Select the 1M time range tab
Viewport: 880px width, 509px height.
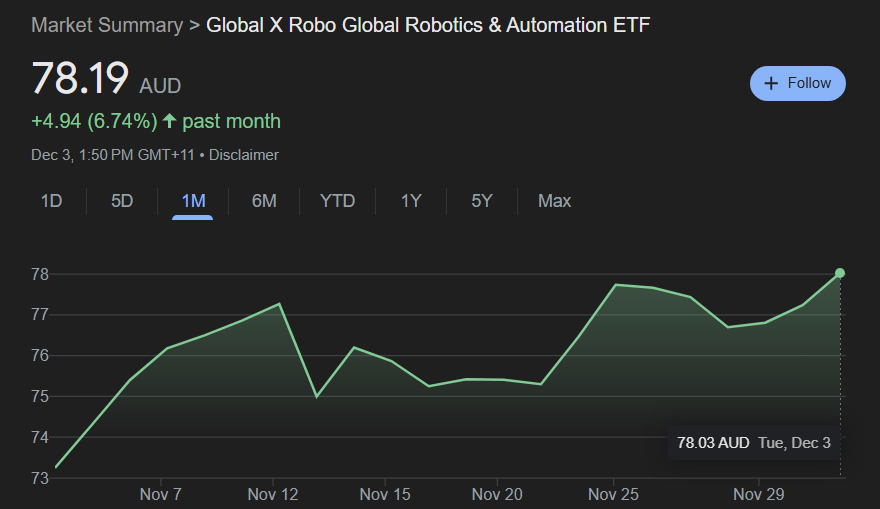click(193, 201)
